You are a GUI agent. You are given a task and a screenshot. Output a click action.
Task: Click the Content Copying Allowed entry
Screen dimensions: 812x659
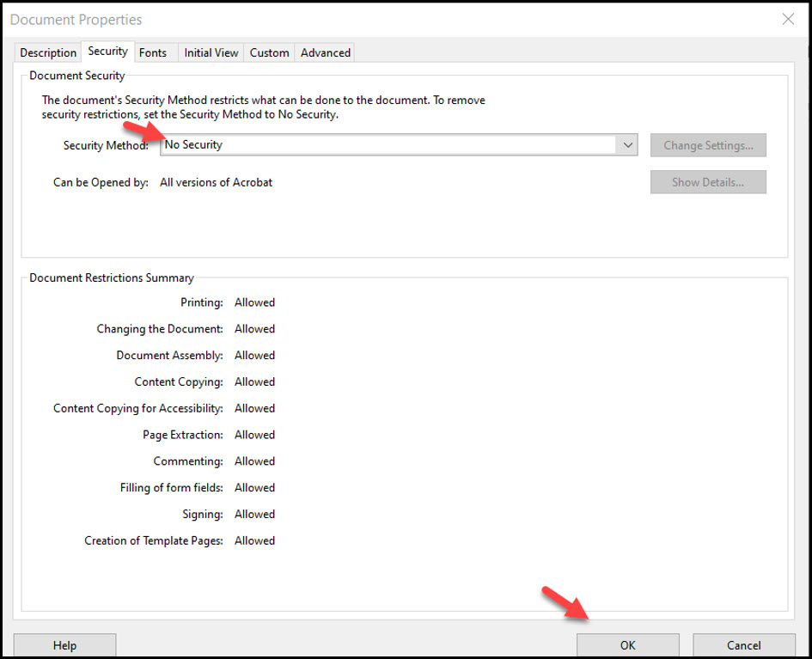pyautogui.click(x=255, y=381)
